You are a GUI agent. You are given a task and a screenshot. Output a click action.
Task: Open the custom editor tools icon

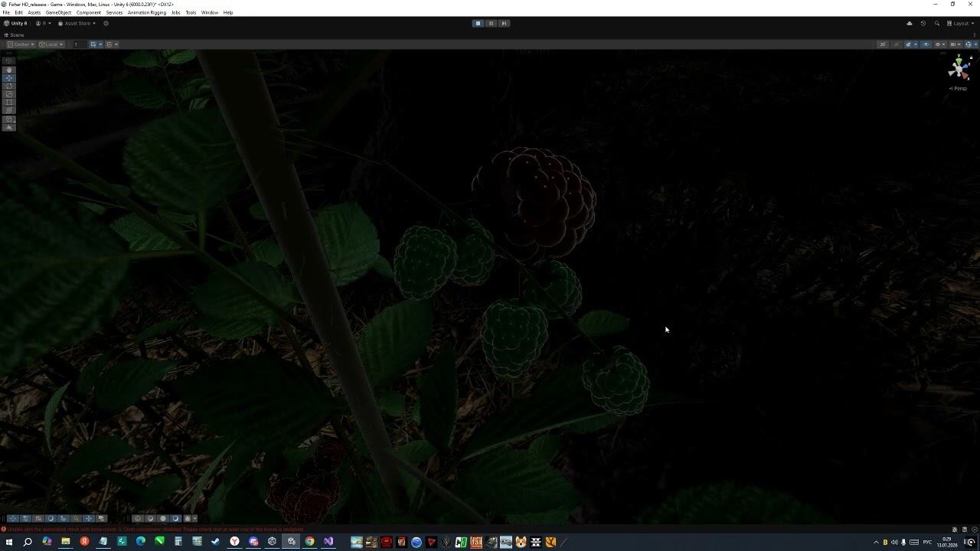click(9, 119)
